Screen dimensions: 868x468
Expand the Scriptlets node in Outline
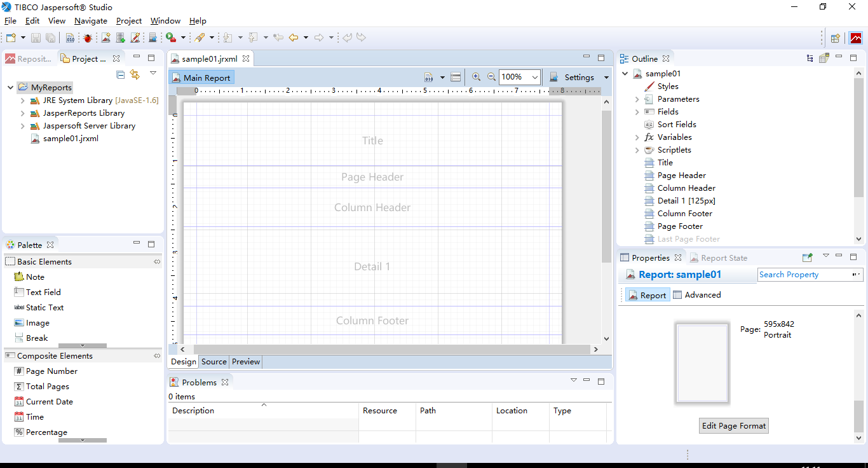click(x=637, y=150)
